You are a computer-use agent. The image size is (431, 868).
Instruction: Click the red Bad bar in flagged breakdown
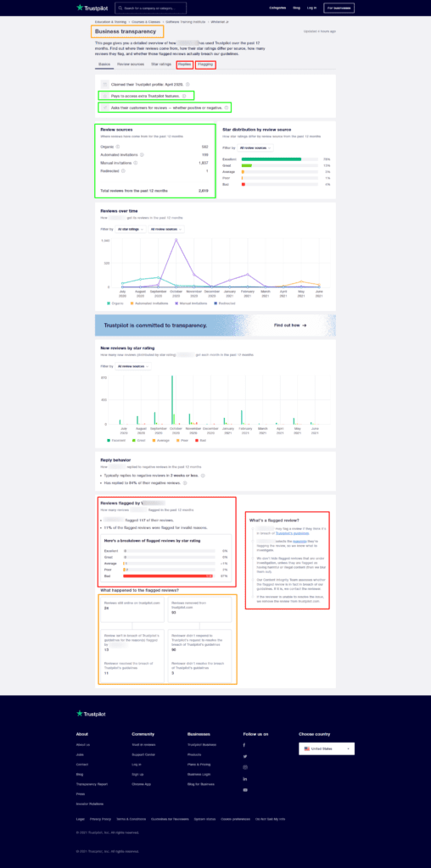tap(168, 576)
